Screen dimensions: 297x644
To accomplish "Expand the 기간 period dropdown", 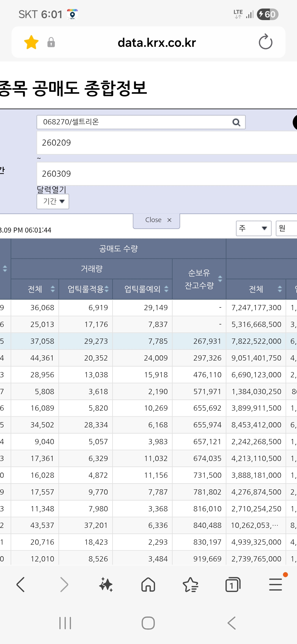I will (x=53, y=201).
